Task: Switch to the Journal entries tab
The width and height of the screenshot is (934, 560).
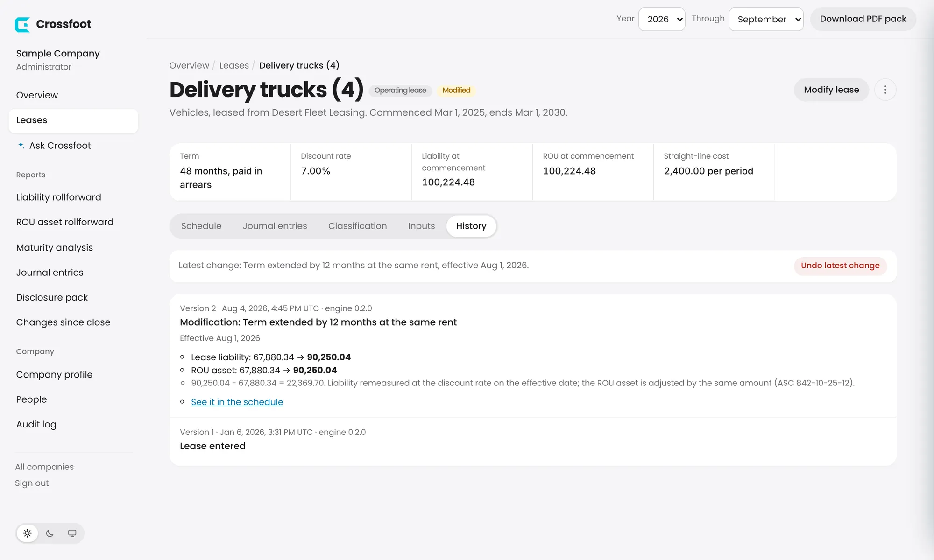Action: pos(275,226)
